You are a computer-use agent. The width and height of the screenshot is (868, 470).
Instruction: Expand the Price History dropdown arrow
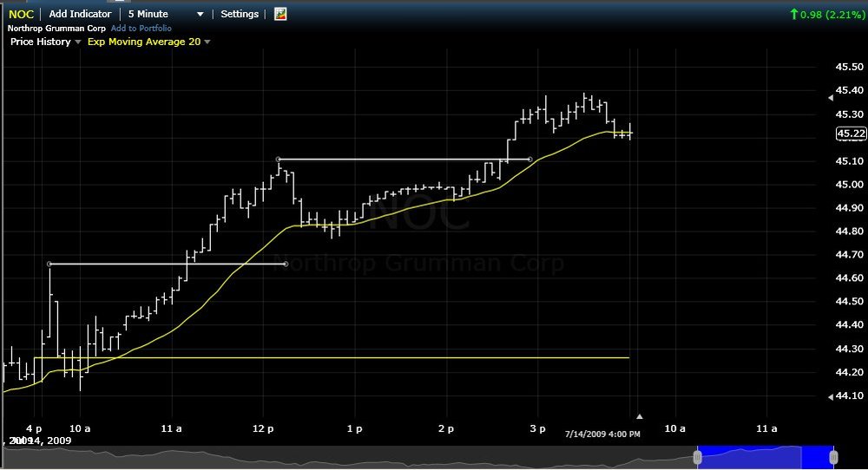pyautogui.click(x=77, y=42)
